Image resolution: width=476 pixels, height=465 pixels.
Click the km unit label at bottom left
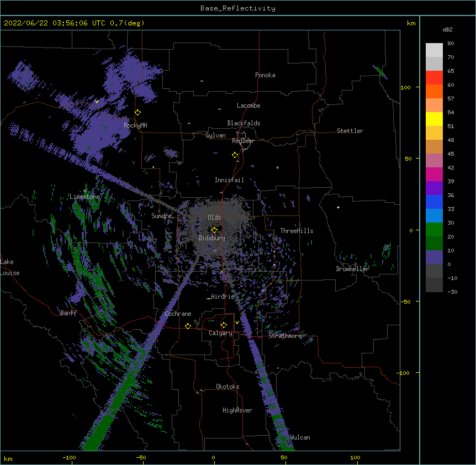click(8, 458)
